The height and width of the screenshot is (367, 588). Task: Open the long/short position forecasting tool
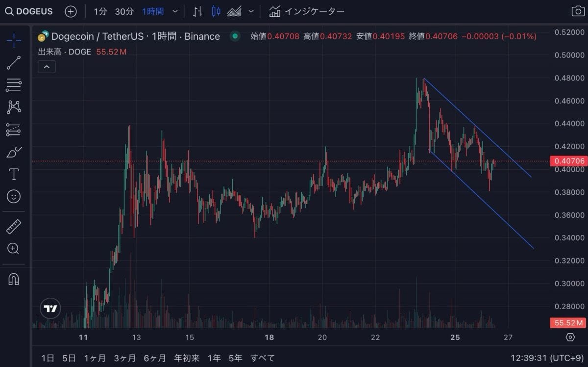(x=14, y=130)
